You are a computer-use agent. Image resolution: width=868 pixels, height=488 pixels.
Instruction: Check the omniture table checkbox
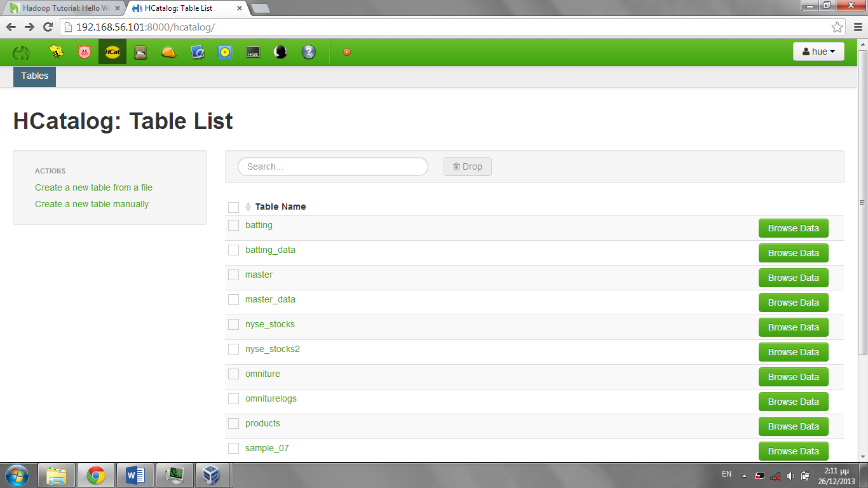click(233, 374)
